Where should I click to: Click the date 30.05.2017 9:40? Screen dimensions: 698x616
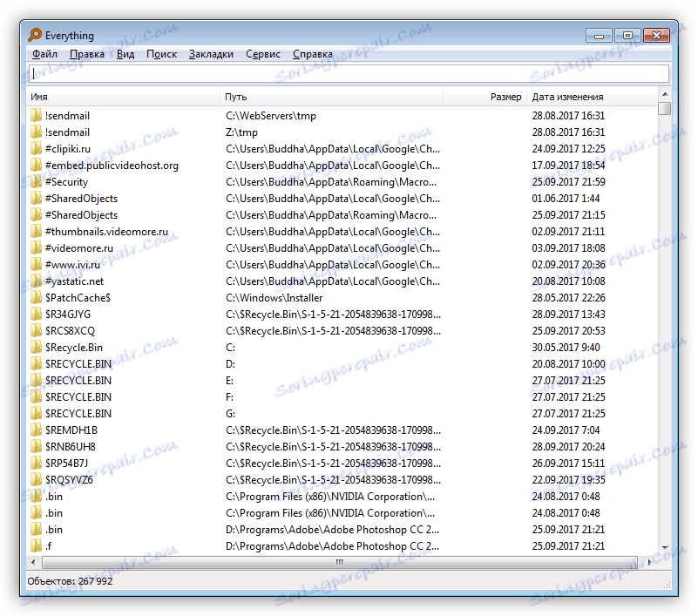(x=566, y=348)
